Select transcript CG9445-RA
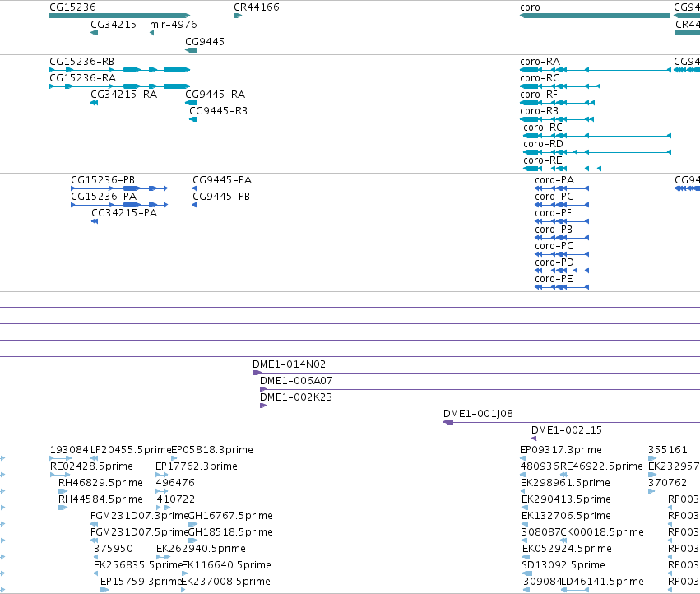Viewport: 700px width, 594px height. pyautogui.click(x=191, y=103)
